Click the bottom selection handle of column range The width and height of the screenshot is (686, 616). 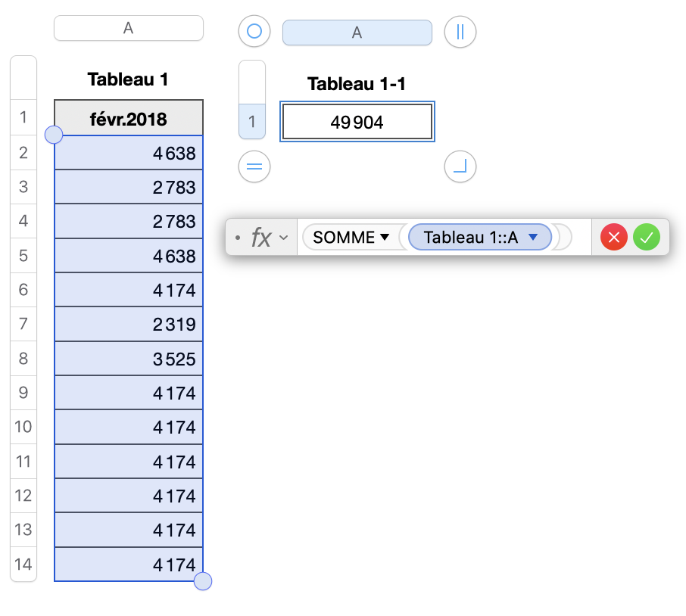coord(203,581)
